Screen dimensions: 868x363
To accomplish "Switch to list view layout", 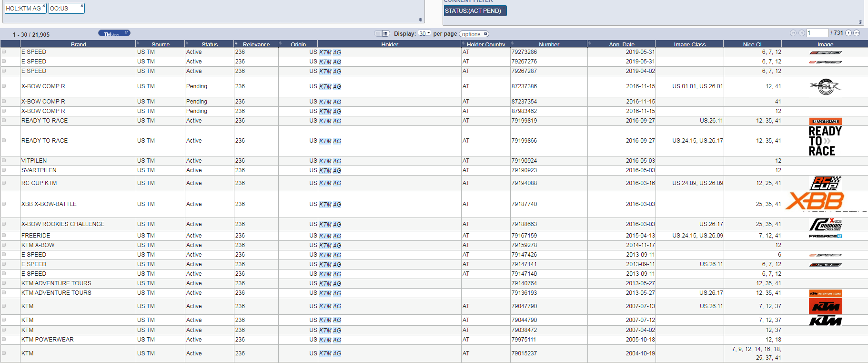I will point(378,33).
